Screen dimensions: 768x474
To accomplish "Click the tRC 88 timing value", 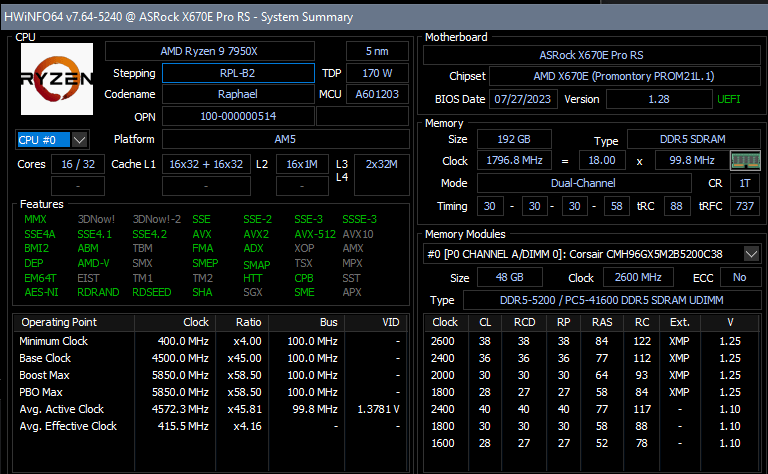I will pos(676,206).
